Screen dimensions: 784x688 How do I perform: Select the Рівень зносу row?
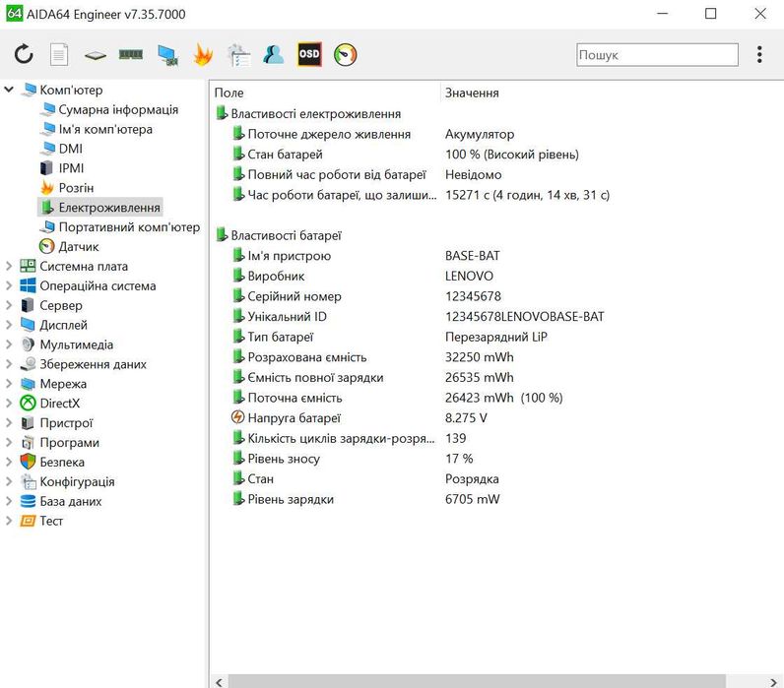(284, 458)
